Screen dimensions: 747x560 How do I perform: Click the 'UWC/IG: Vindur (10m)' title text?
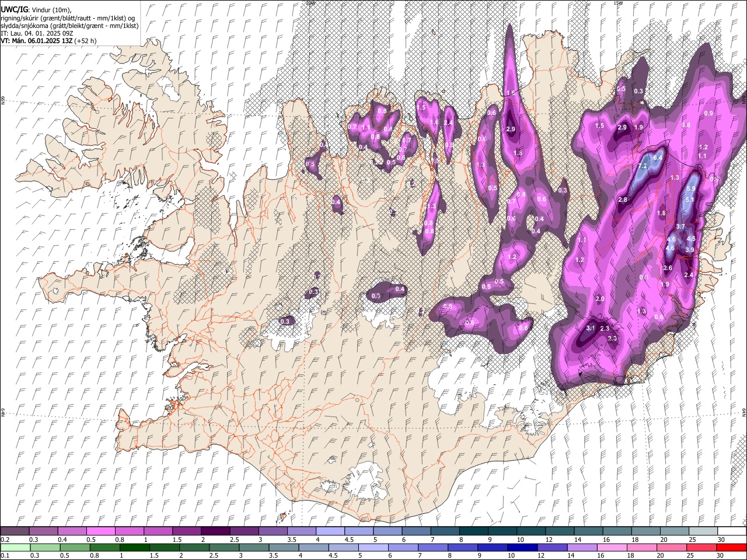pyautogui.click(x=36, y=10)
